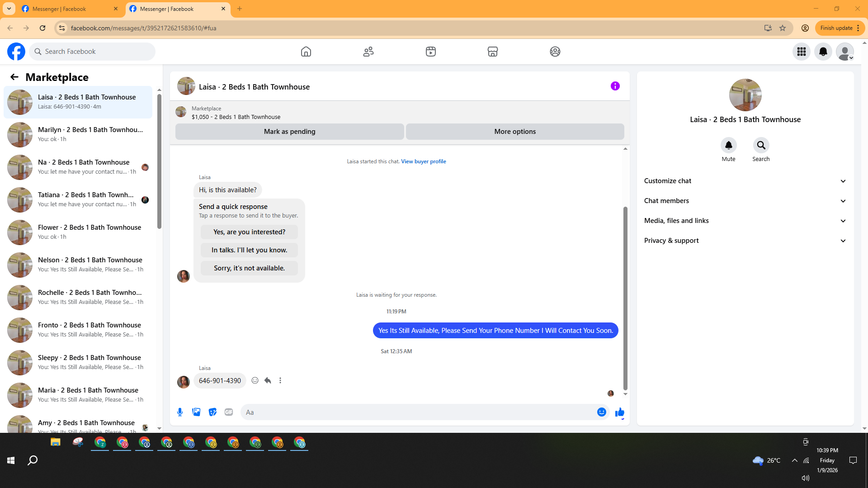Screen dimensions: 868x488
Task: Open the Marilyn conversation
Action: pos(78,134)
